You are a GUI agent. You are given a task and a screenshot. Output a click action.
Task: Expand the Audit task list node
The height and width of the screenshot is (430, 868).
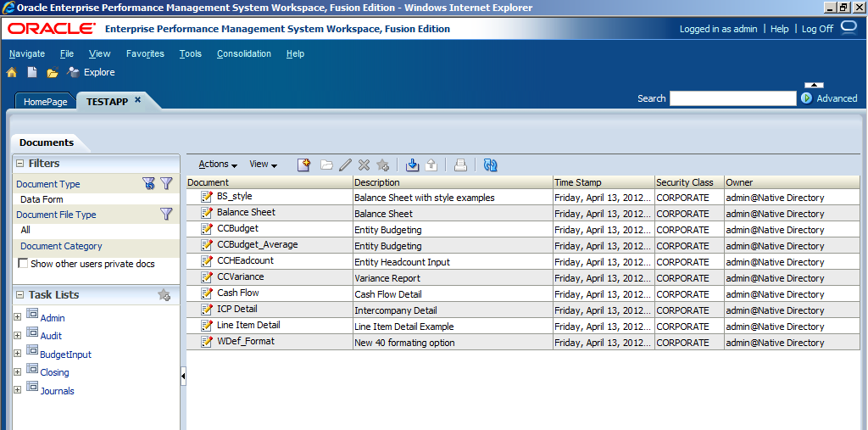pyautogui.click(x=17, y=335)
